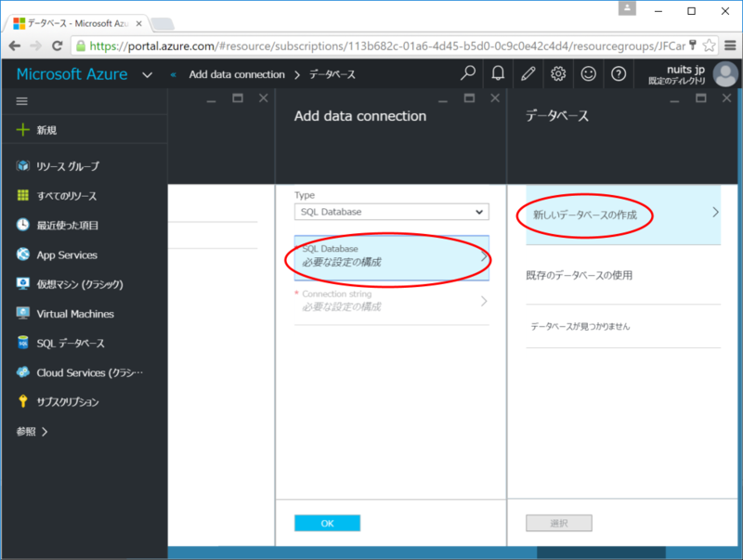Click the nuits jp account avatar
Viewport: 743px width, 560px height.
pyautogui.click(x=725, y=74)
